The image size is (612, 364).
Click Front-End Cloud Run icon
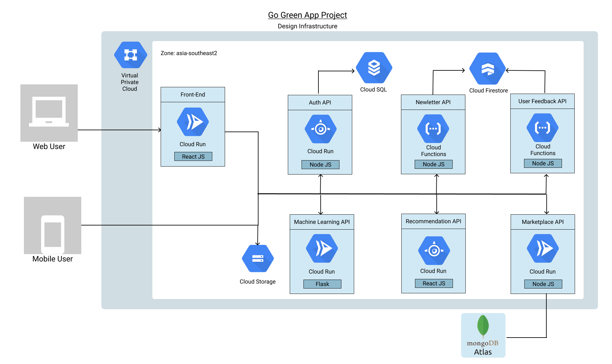click(193, 122)
